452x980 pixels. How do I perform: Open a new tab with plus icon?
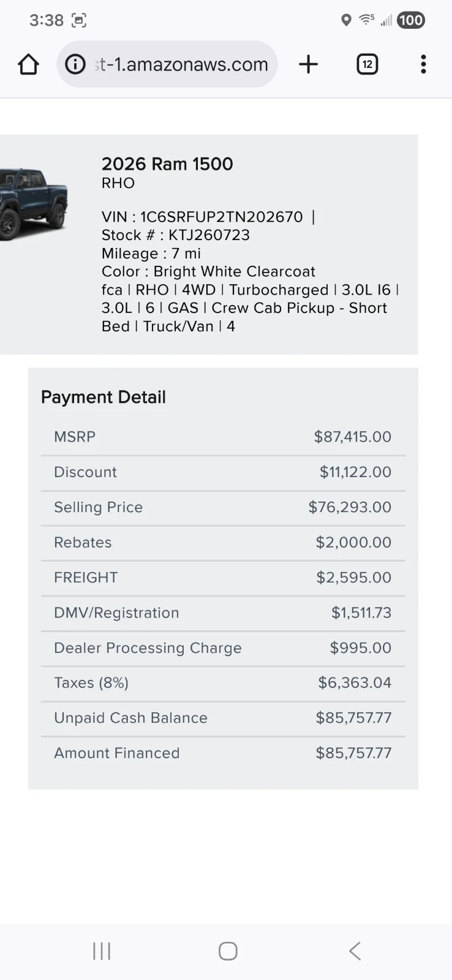(309, 64)
